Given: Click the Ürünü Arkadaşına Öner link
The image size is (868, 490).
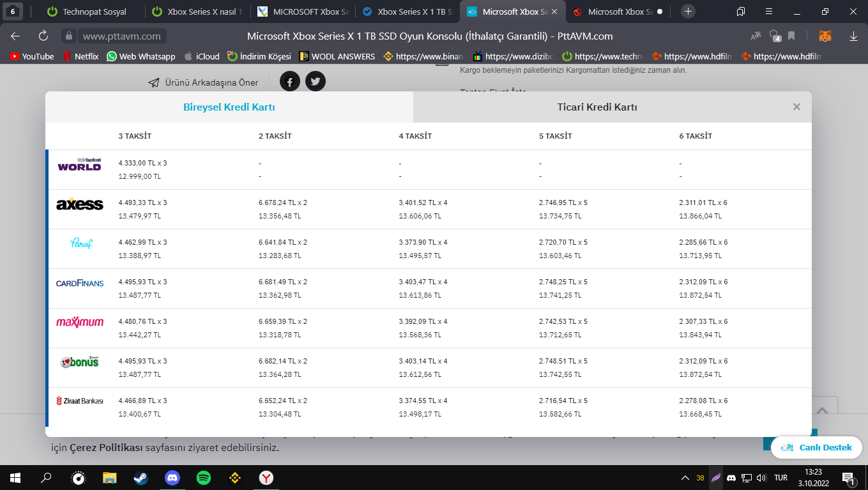Looking at the screenshot, I should (x=203, y=82).
